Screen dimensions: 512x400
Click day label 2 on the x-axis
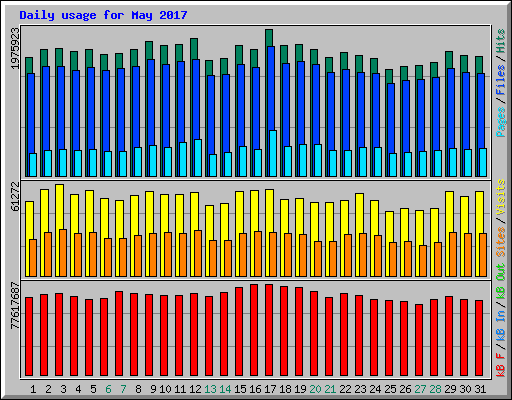coord(48,389)
